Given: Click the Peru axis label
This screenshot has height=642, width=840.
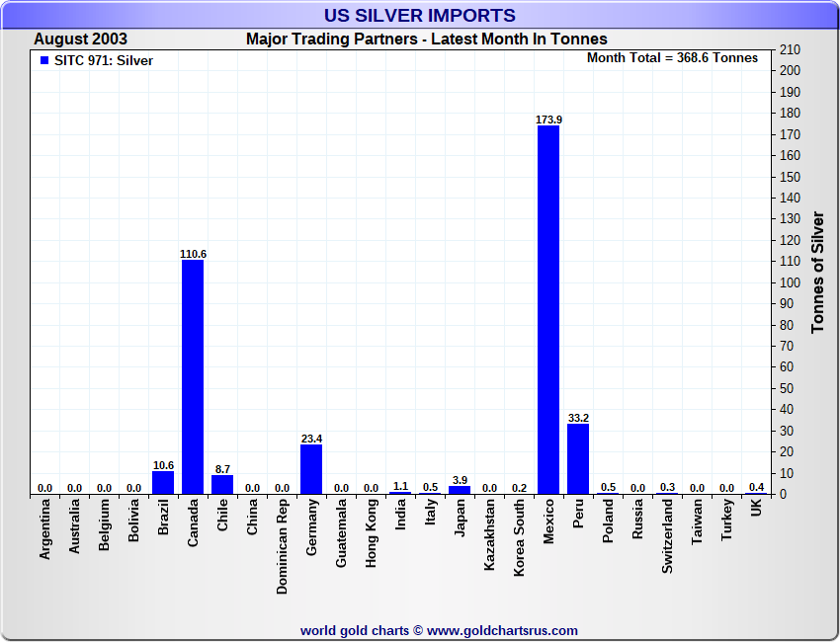Looking at the screenshot, I should [x=578, y=514].
